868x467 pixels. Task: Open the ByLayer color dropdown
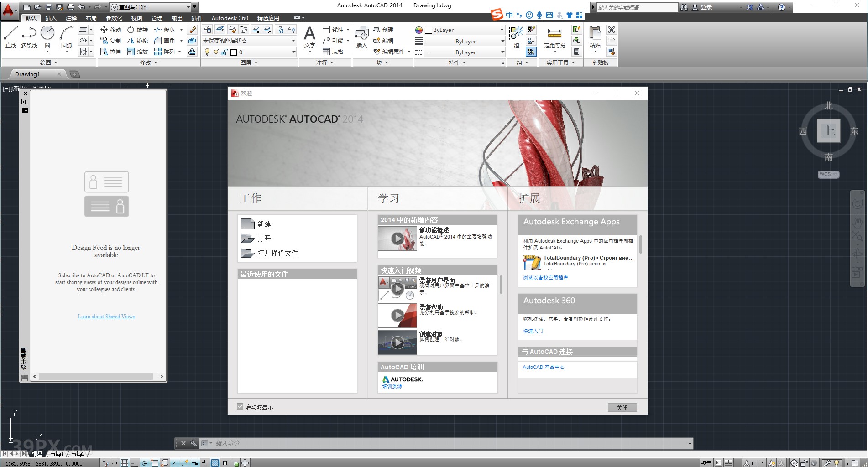pyautogui.click(x=502, y=30)
